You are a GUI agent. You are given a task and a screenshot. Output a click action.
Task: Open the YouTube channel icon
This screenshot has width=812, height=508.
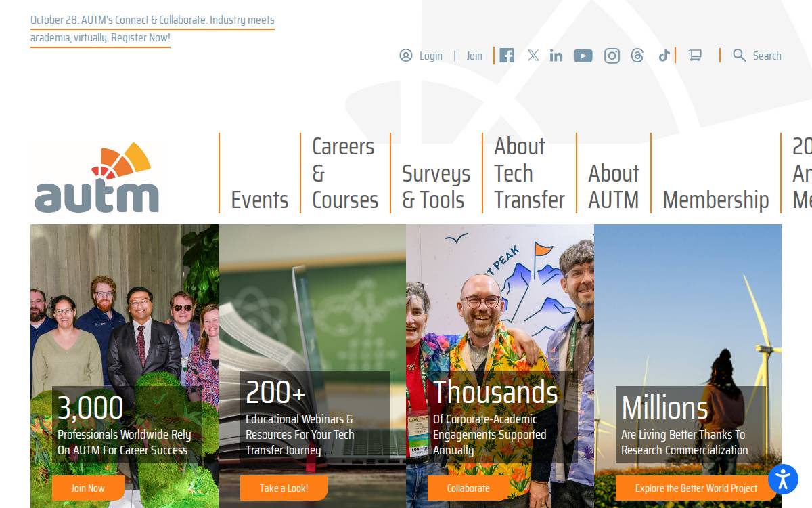583,56
